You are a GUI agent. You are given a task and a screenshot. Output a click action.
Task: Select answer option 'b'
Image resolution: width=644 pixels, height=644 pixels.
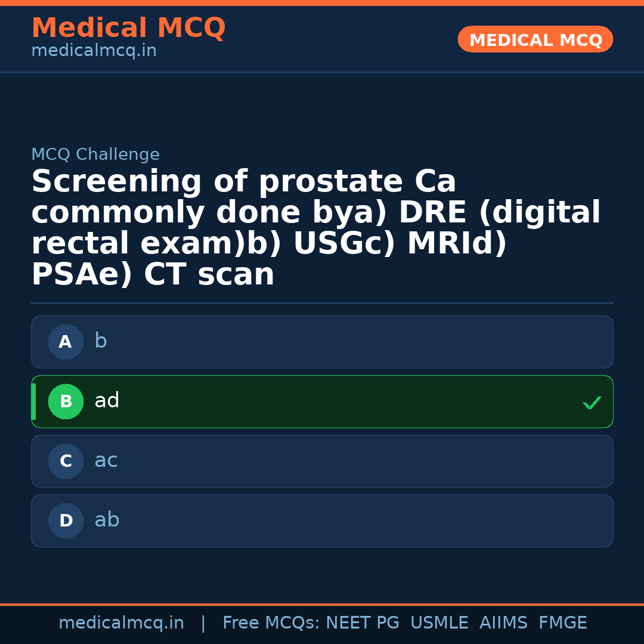pyautogui.click(x=322, y=342)
